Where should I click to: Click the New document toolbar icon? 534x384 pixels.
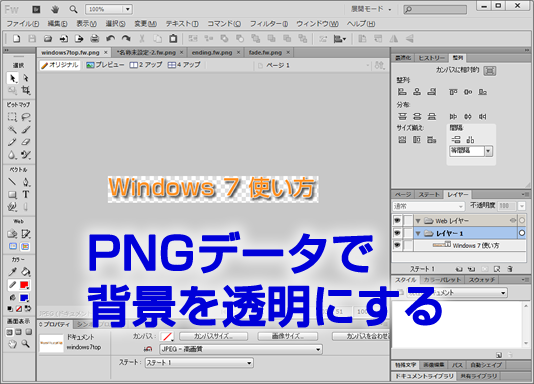[x=16, y=39]
